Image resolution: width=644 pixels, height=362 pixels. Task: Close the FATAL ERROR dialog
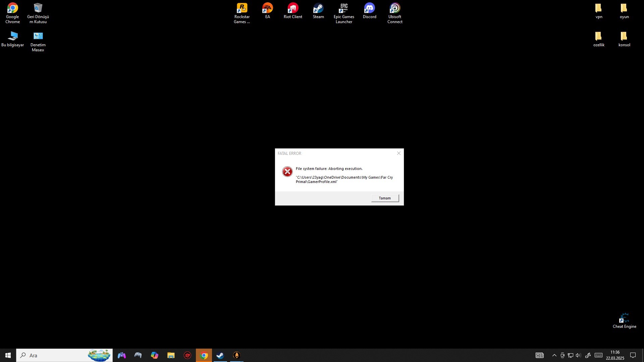[x=398, y=153]
